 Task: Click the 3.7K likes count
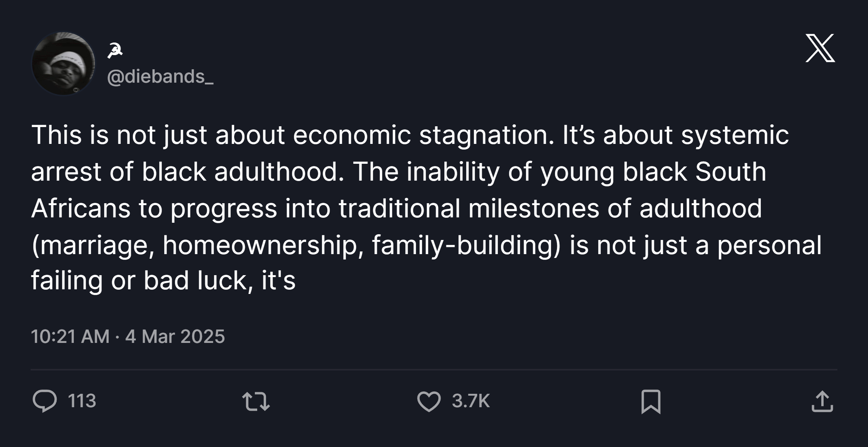pyautogui.click(x=471, y=401)
